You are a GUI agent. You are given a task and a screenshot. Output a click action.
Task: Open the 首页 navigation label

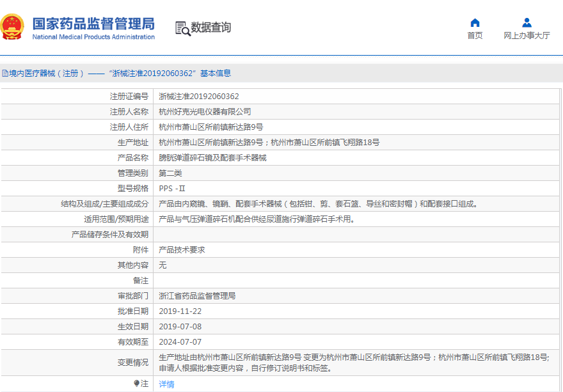pos(475,36)
